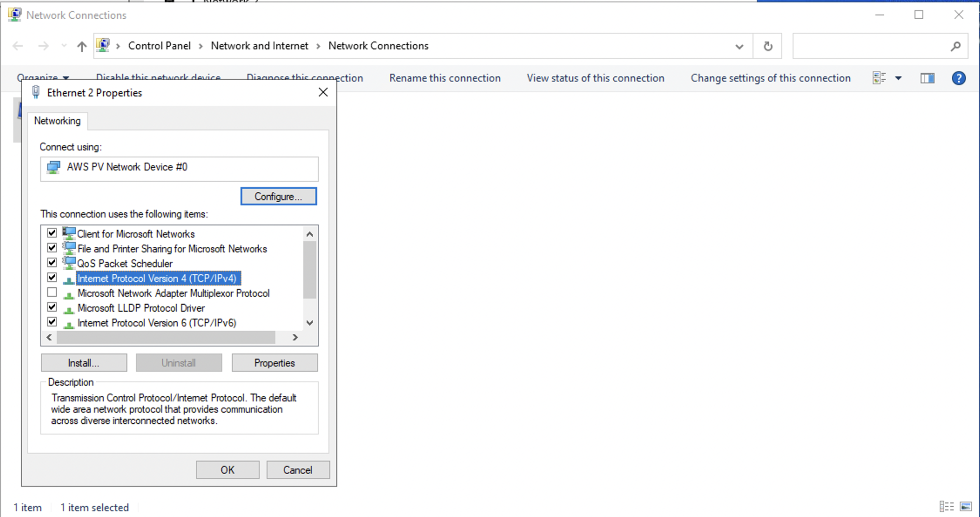Click the vertical scrollbar thumb in items list
The image size is (980, 517).
point(310,270)
